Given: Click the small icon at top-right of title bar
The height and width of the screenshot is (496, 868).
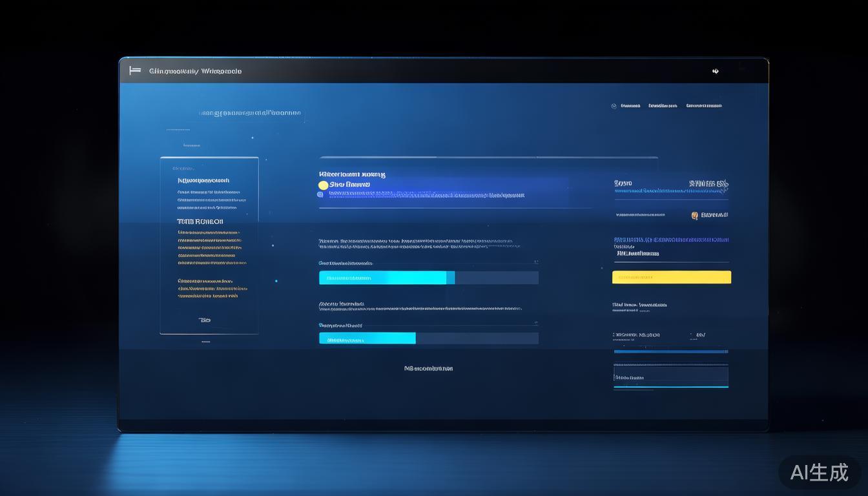Looking at the screenshot, I should (x=715, y=71).
